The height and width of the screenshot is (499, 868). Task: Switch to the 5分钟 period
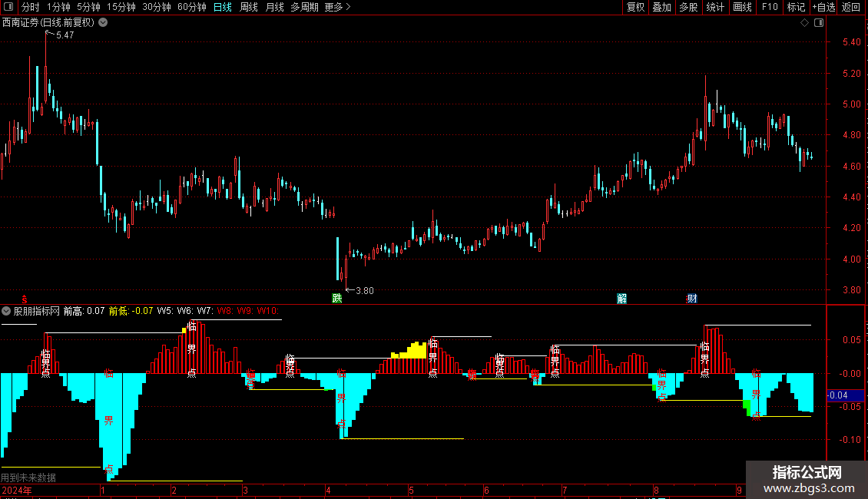click(x=88, y=7)
